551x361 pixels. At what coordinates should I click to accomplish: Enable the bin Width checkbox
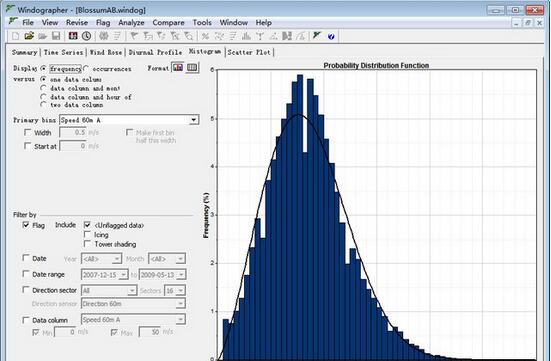(27, 133)
